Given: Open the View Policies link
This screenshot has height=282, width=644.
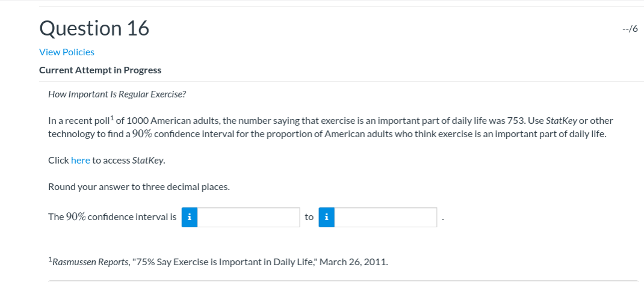Looking at the screenshot, I should [x=66, y=52].
